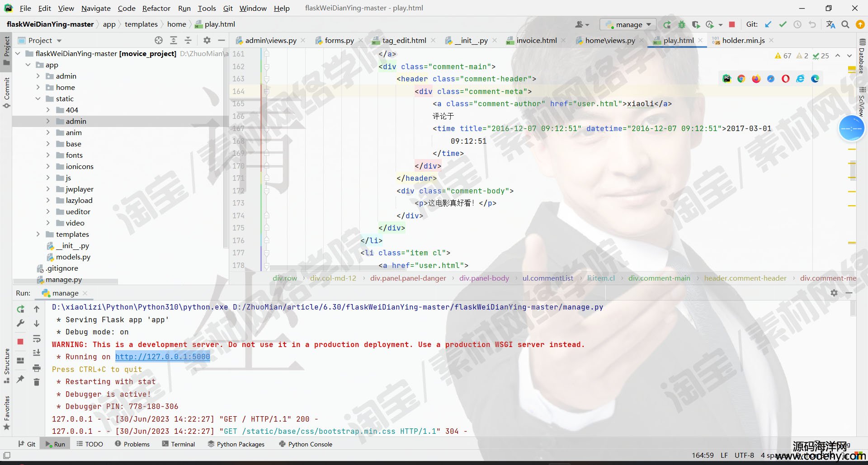Screen dimensions: 868x465
Task: Expand the home folder in tree
Action: pyautogui.click(x=38, y=88)
